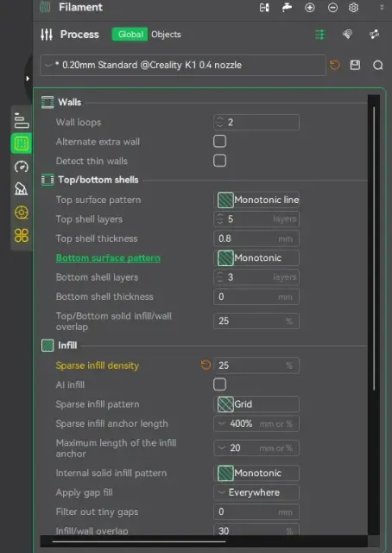Click Top/Bottom solid infill/wall overlap field
392x553 pixels.
tap(256, 321)
